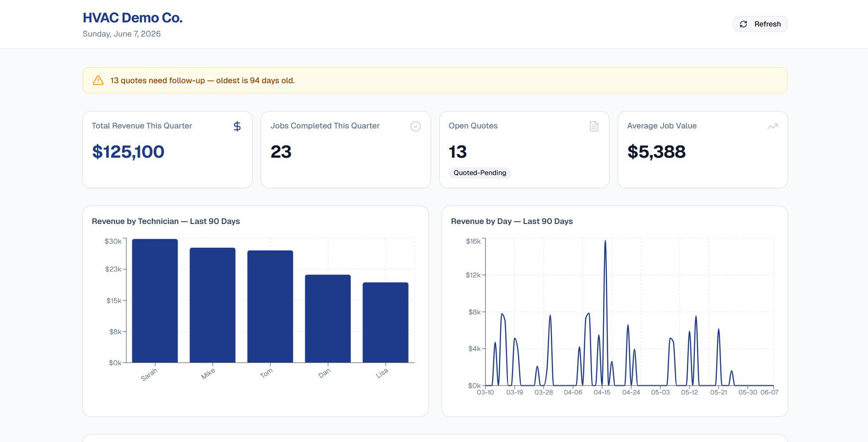Click the Average Job Value label
868x442 pixels.
click(662, 126)
